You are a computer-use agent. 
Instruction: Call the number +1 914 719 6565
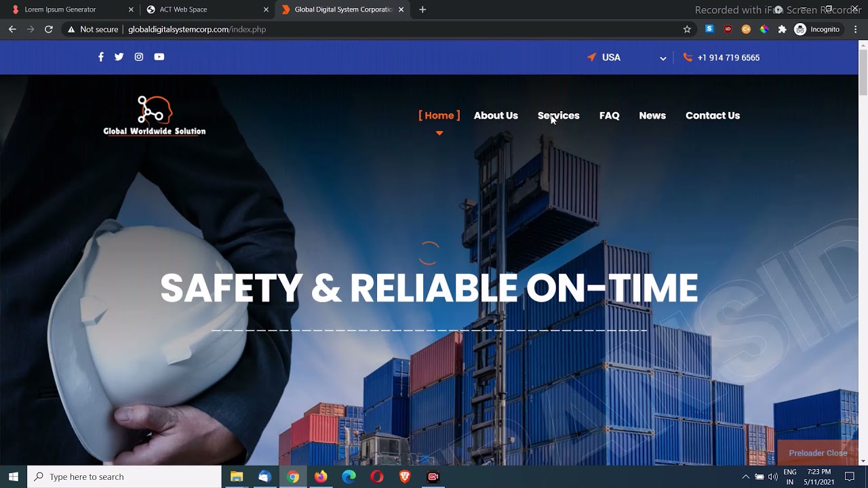pyautogui.click(x=728, y=58)
